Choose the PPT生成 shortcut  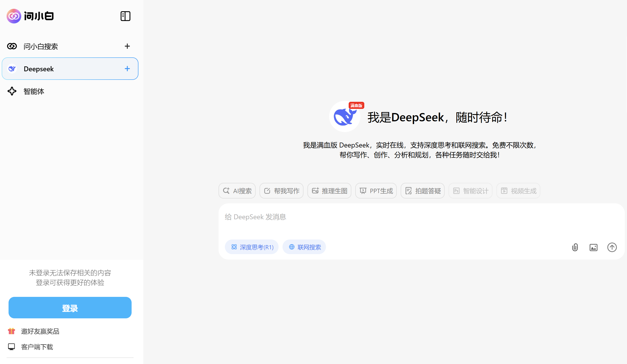[x=376, y=191]
